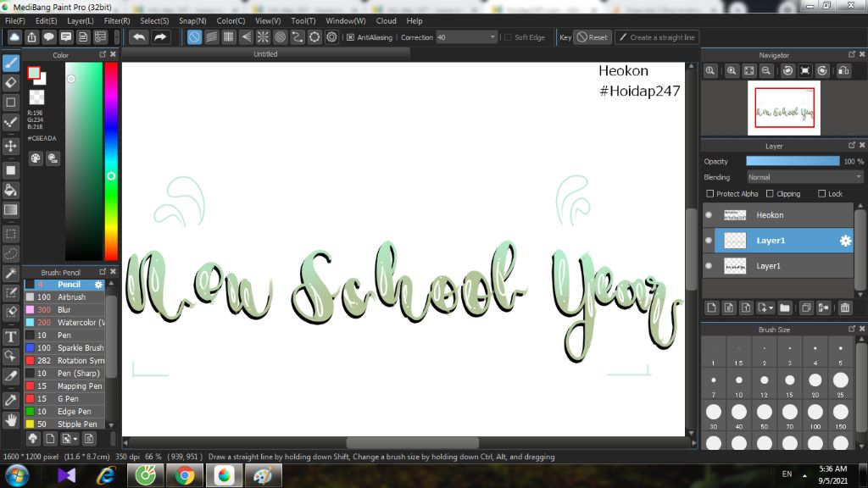868x488 pixels.
Task: Open Chrome from the taskbar
Action: click(185, 476)
